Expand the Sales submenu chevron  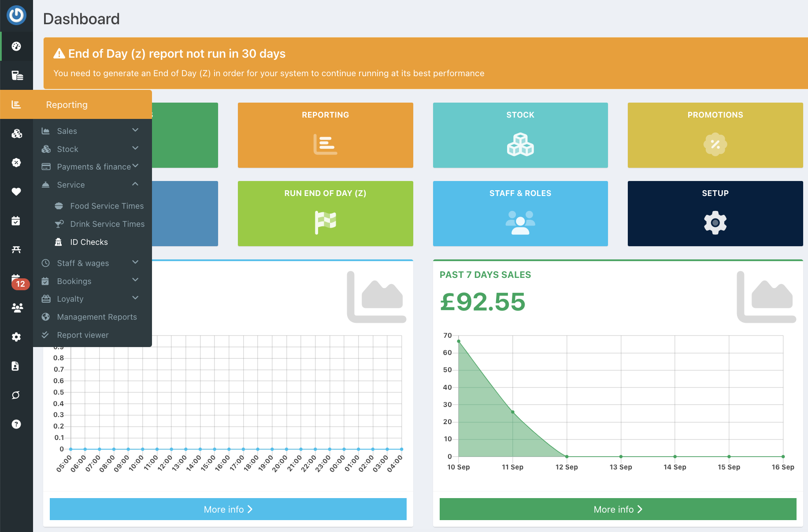(x=135, y=130)
